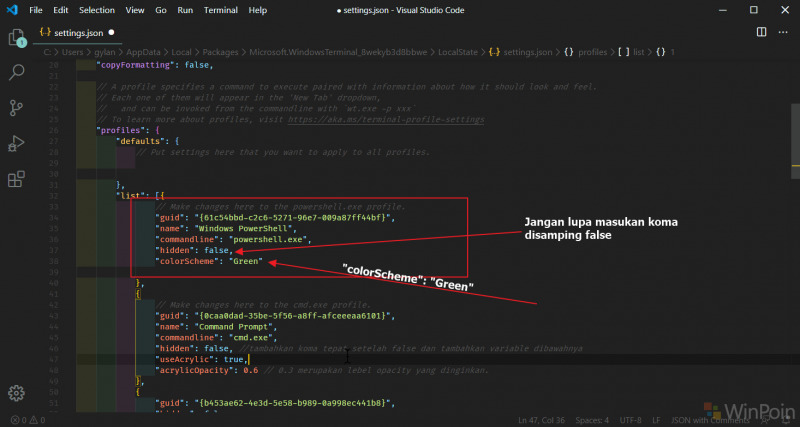Open the Search view icon
Viewport: 800px width, 427px height.
(16, 73)
